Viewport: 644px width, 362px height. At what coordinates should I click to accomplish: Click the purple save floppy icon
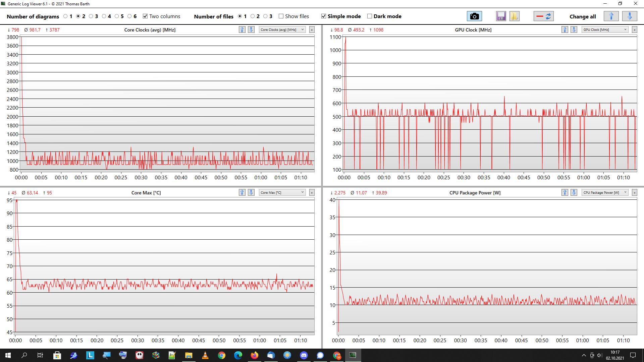pos(501,16)
